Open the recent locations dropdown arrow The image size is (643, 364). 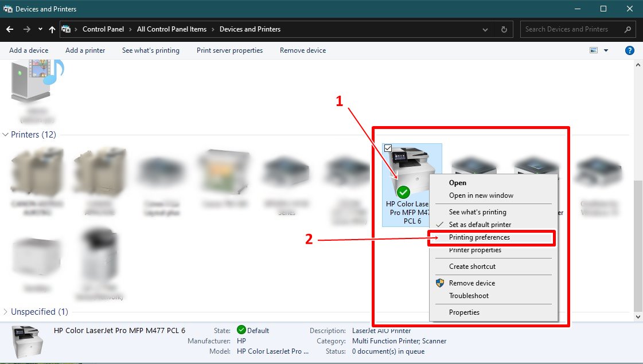tap(40, 29)
